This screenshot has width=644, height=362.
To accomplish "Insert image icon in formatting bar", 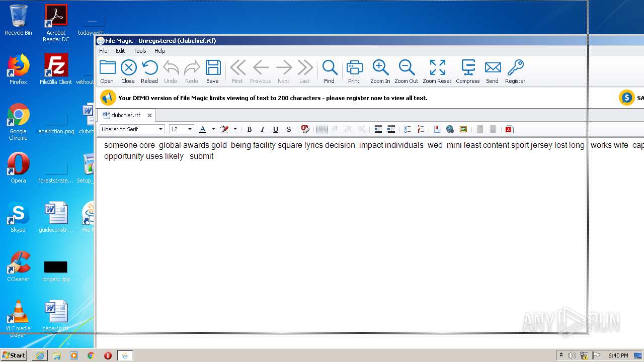I will (x=463, y=129).
